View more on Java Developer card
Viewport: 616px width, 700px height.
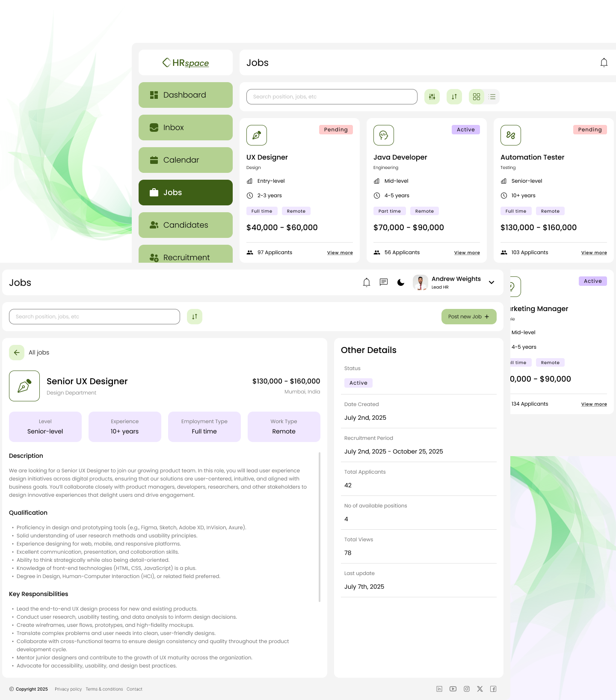pyautogui.click(x=467, y=253)
